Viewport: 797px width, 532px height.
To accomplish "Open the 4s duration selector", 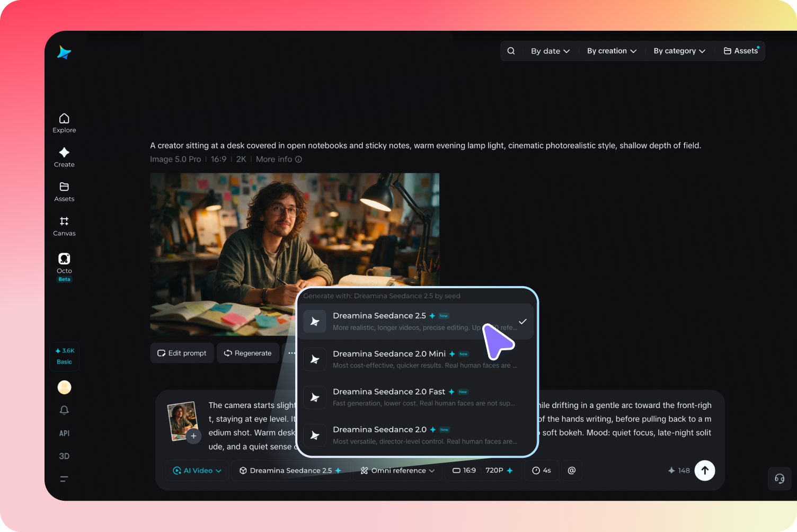I will click(542, 471).
